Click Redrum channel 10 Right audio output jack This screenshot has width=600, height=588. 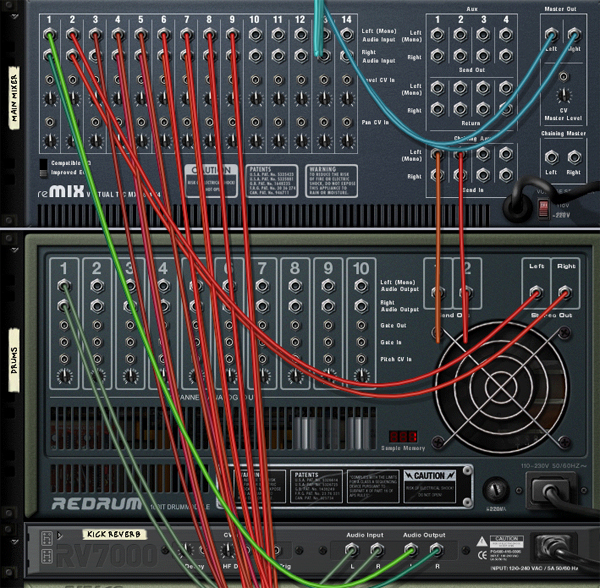(x=361, y=306)
